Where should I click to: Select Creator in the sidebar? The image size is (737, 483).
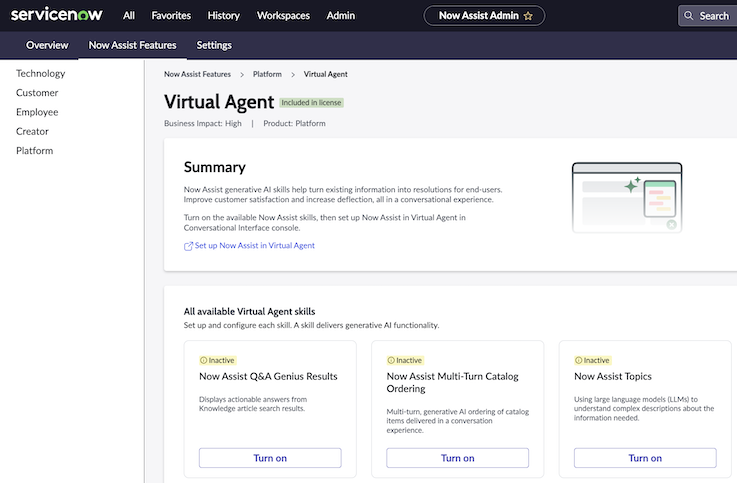coord(32,131)
